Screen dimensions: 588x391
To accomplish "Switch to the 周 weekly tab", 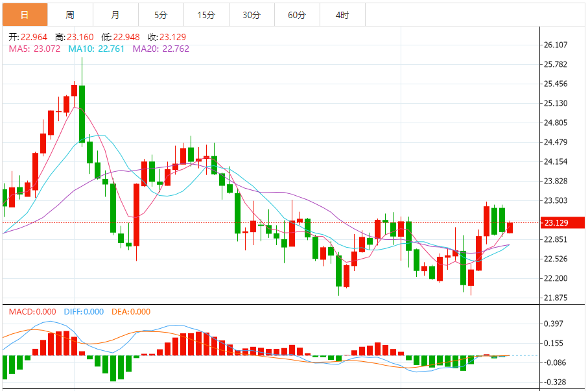I will point(70,15).
